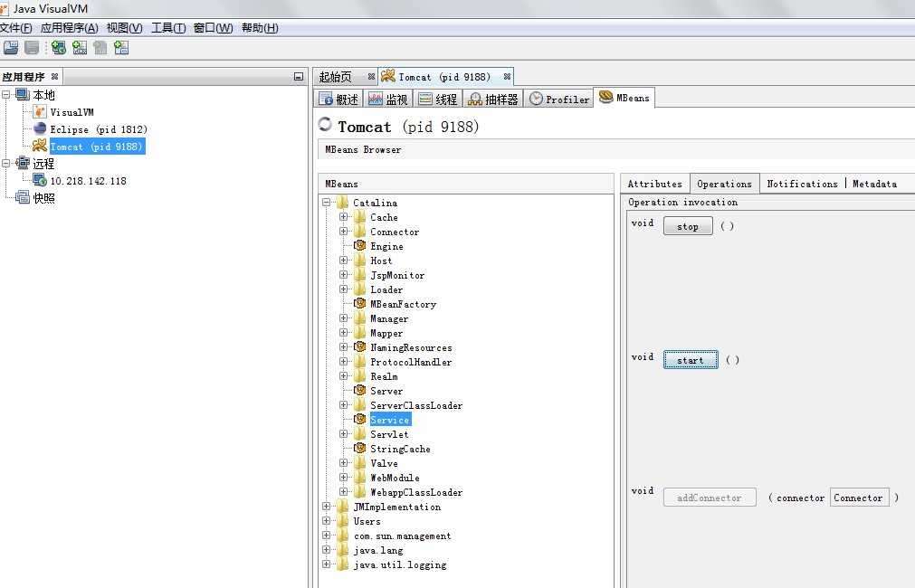915x588 pixels.
Task: Close the 应用程序 panel tab
Action: click(x=55, y=76)
